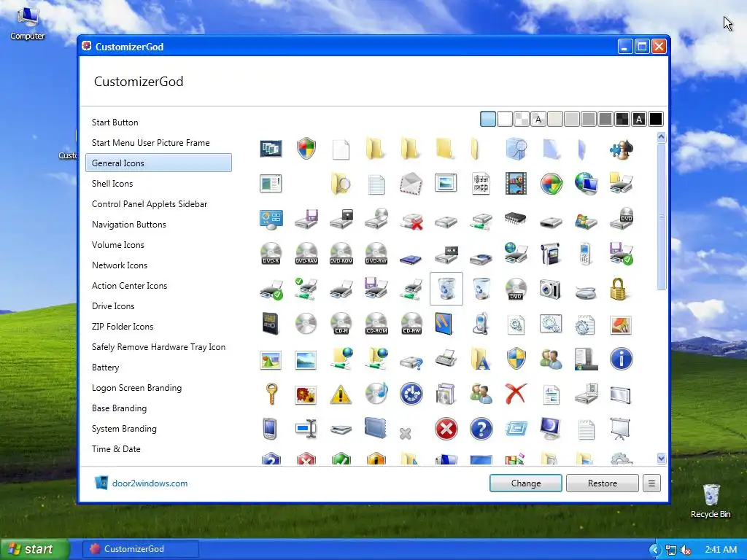Viewport: 747px width, 560px height.
Task: Select the chess knight games icon
Action: pos(622,149)
